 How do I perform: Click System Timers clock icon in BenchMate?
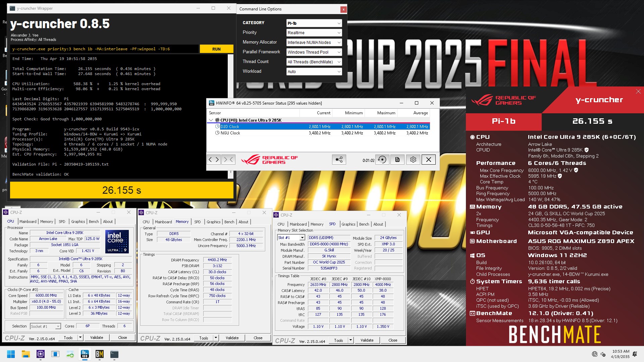point(472,282)
